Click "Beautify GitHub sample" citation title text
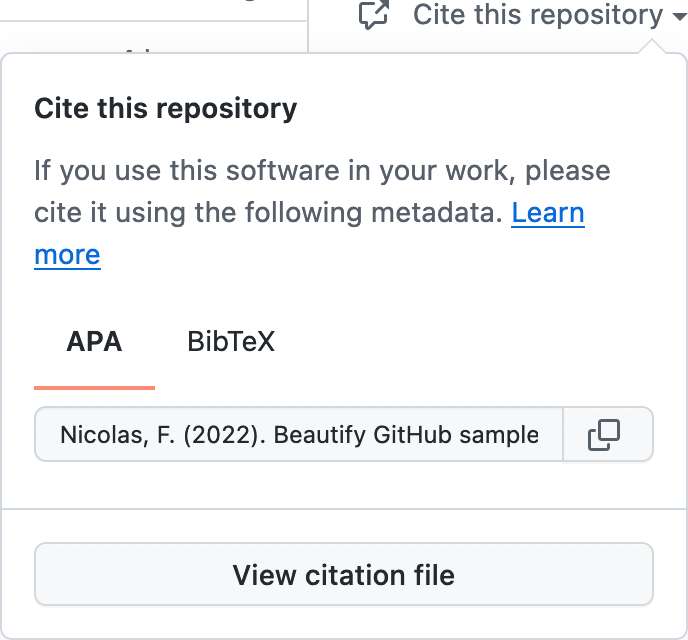 (406, 435)
